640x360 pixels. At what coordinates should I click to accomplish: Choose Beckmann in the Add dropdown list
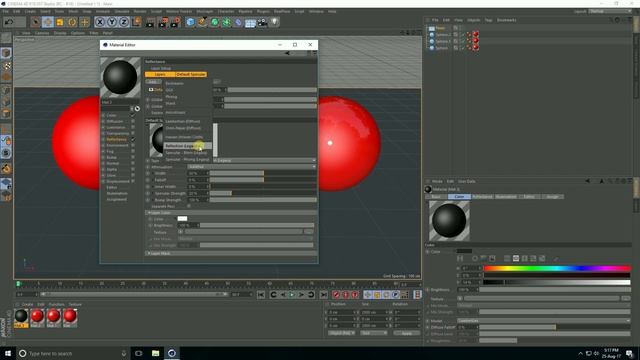[x=174, y=83]
